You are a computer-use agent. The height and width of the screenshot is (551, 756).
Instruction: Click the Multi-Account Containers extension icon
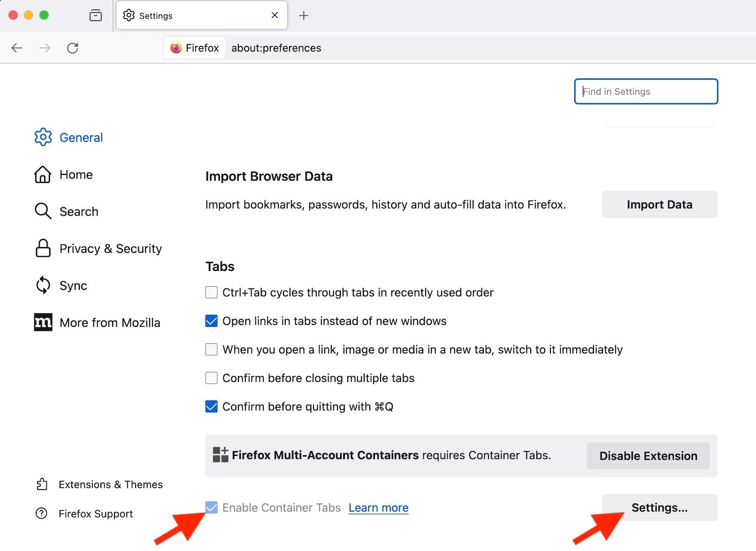tap(220, 454)
